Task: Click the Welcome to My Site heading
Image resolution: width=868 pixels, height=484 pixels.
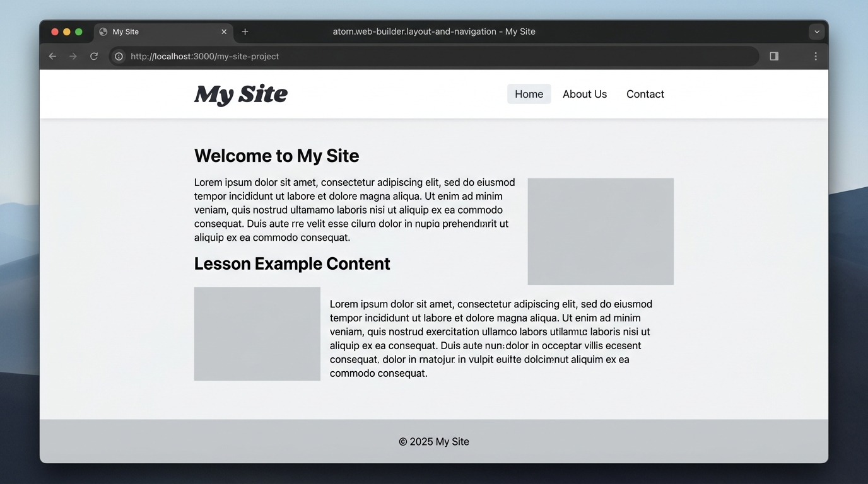Action: coord(276,156)
